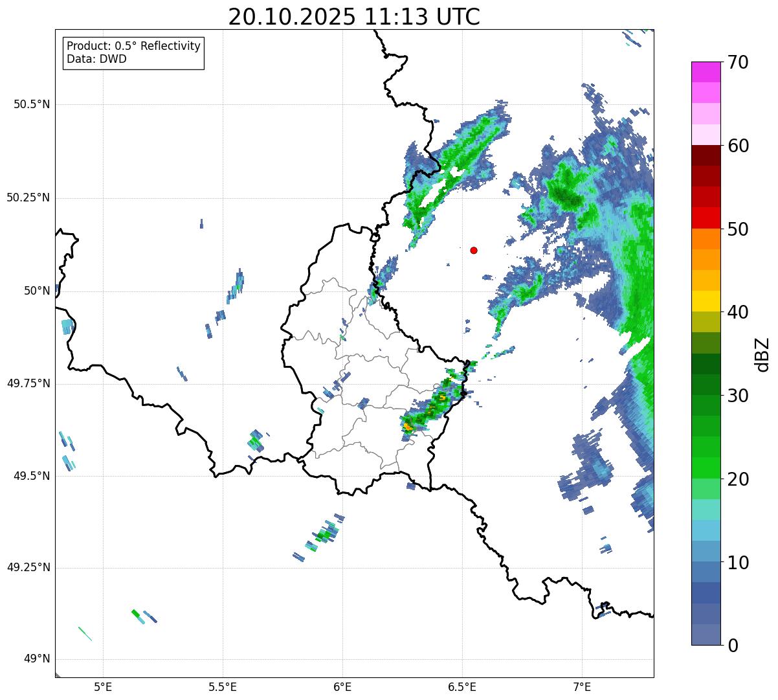
Task: Click the colorbar tick label 0
Action: coord(733,646)
